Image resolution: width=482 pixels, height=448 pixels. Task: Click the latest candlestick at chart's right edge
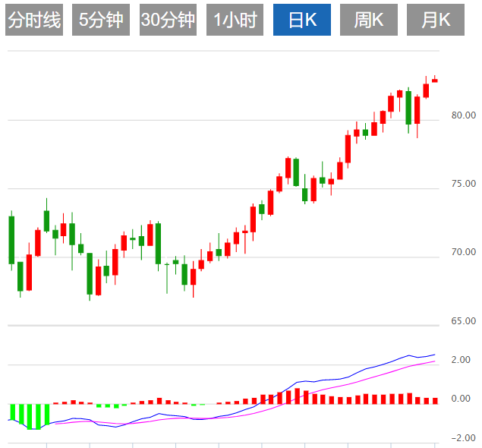(435, 79)
